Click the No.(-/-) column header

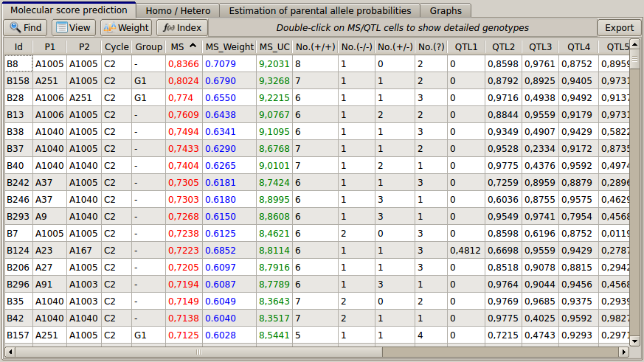click(x=356, y=46)
